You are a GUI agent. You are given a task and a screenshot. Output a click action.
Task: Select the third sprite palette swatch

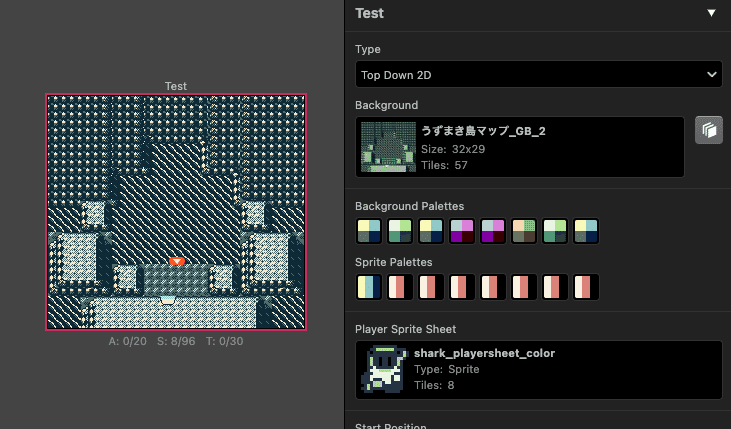coord(431,287)
